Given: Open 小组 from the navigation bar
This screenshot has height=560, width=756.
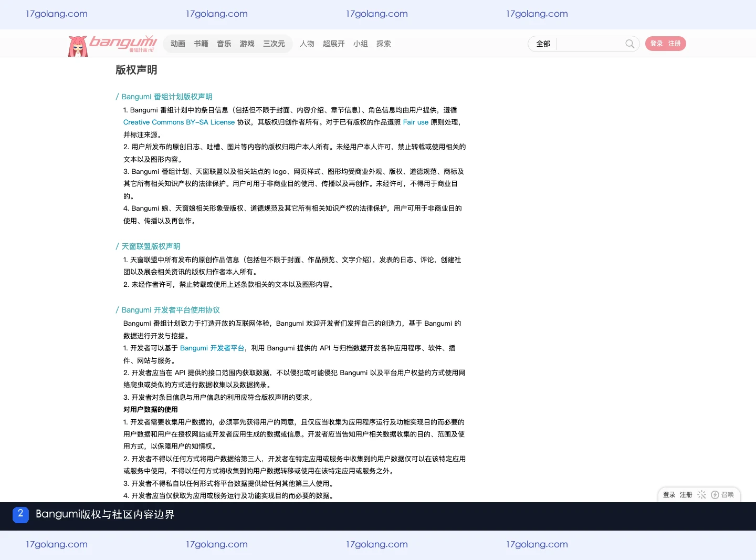Looking at the screenshot, I should [x=361, y=44].
